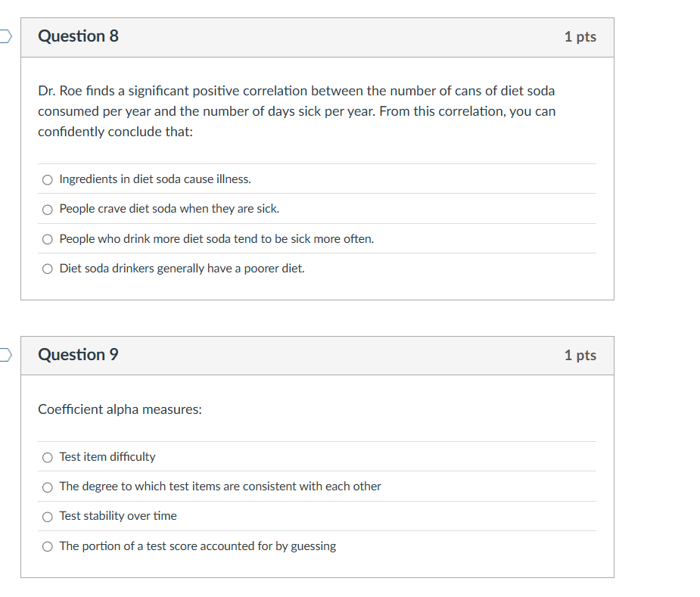Click the marker beside Question 9
The width and height of the screenshot is (700, 597).
pos(3,354)
